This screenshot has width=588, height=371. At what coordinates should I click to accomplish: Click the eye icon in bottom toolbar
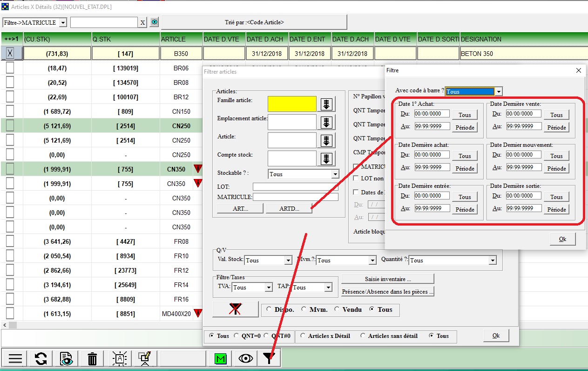245,358
